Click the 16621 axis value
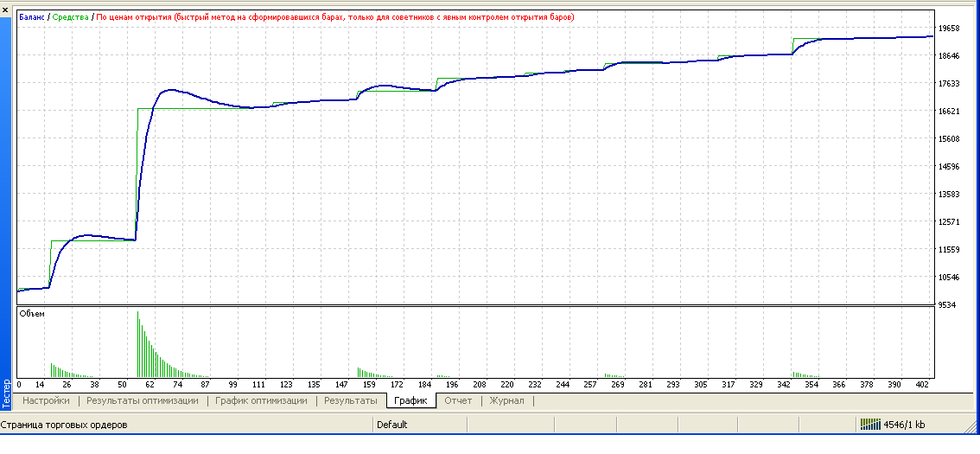This screenshot has width=980, height=454. pyautogui.click(x=949, y=111)
